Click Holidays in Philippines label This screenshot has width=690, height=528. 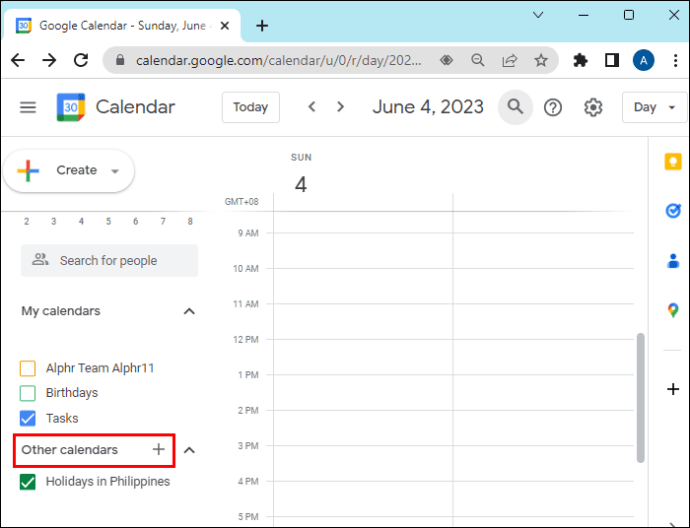(108, 481)
